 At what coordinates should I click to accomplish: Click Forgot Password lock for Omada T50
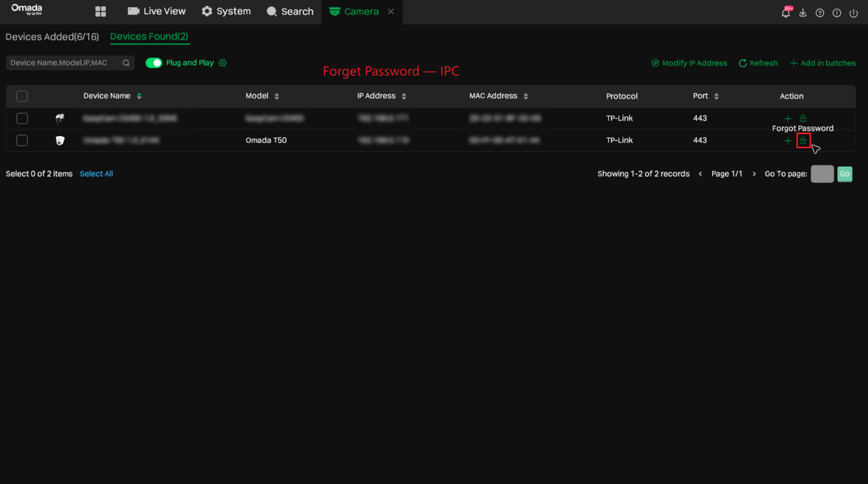point(803,141)
